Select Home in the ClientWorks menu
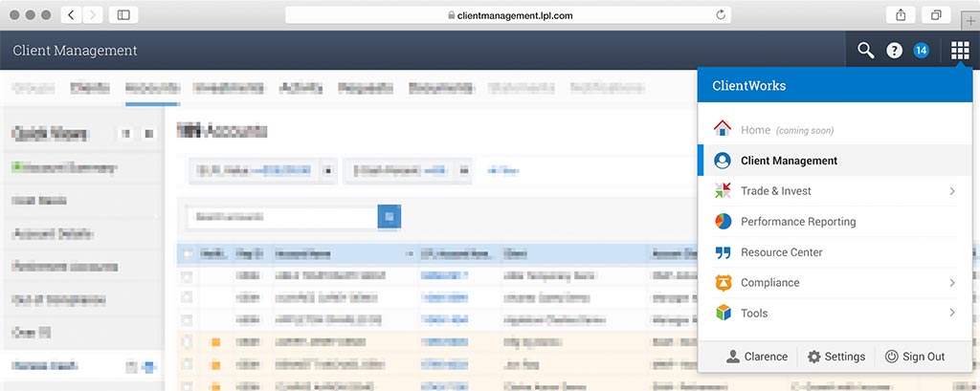This screenshot has width=980, height=391. point(754,130)
